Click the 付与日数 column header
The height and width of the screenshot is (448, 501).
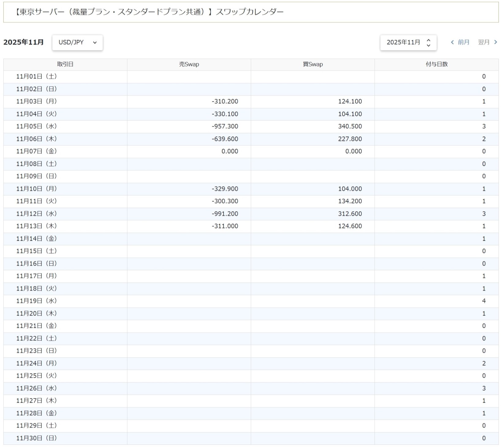437,64
